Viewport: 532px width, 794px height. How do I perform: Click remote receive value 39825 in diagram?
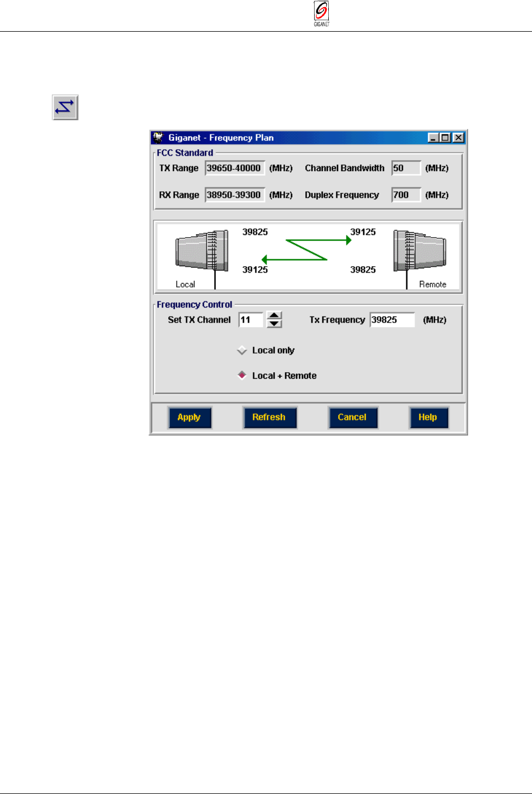click(363, 270)
